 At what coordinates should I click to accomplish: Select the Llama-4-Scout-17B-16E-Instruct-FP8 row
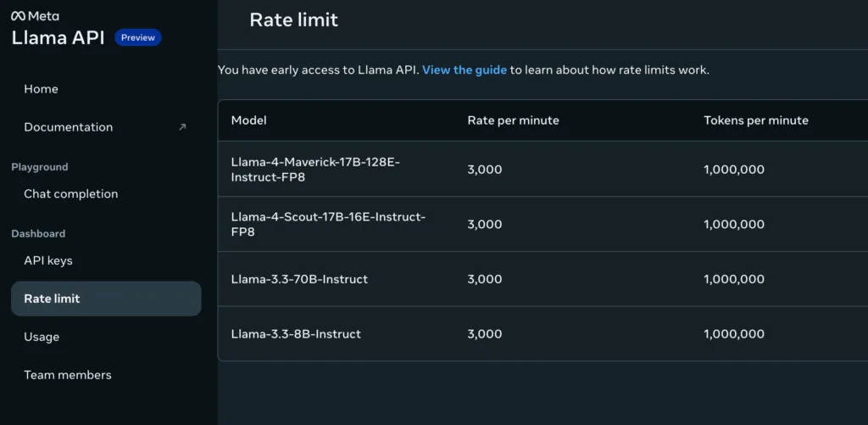pyautogui.click(x=328, y=225)
